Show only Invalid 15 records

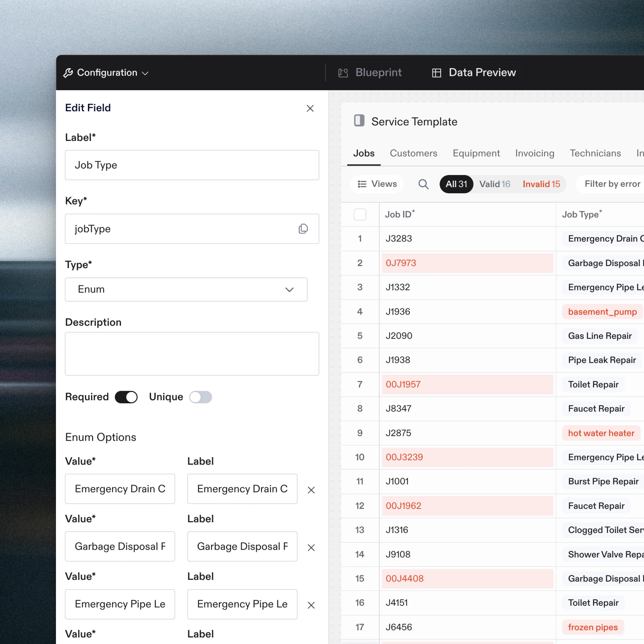(541, 184)
